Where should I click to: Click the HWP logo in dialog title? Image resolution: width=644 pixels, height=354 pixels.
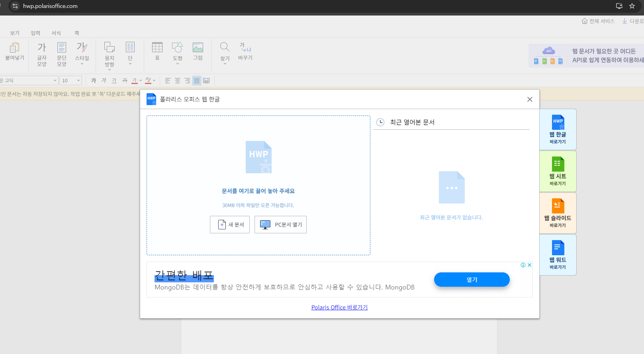click(x=151, y=99)
